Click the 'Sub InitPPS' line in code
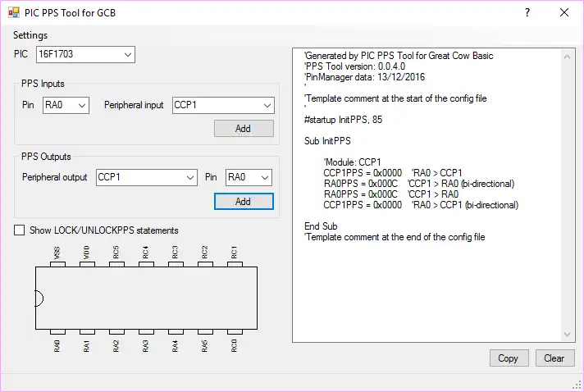584x392 pixels. [x=327, y=141]
